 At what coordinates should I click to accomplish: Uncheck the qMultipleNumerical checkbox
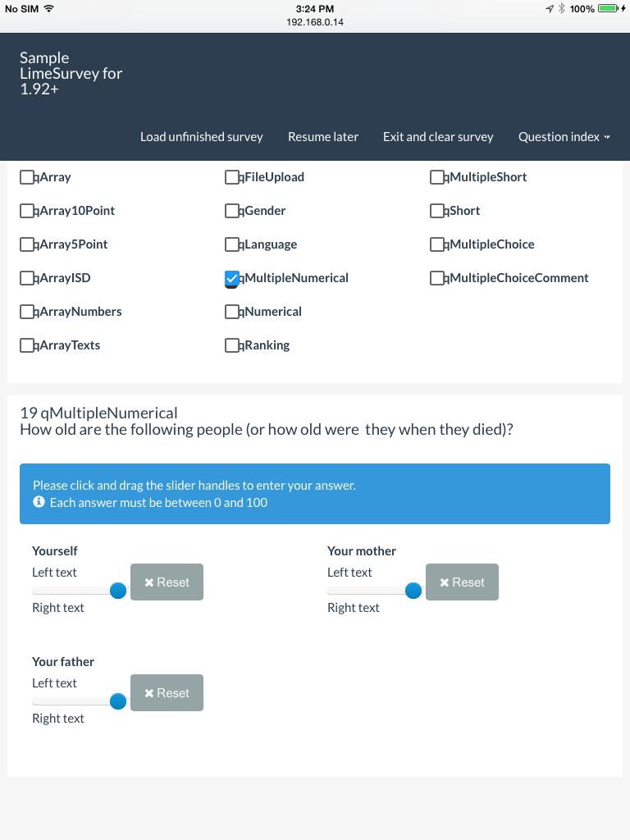coord(232,279)
